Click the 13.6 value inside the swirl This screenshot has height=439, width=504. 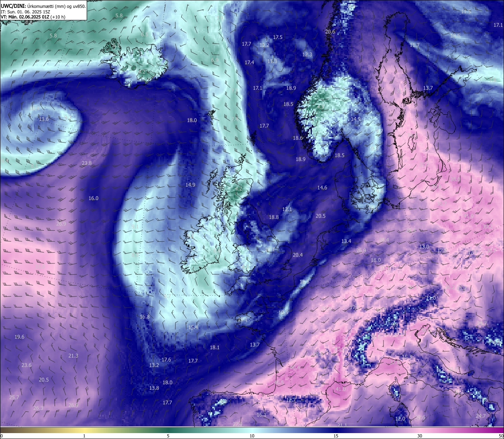point(44,119)
